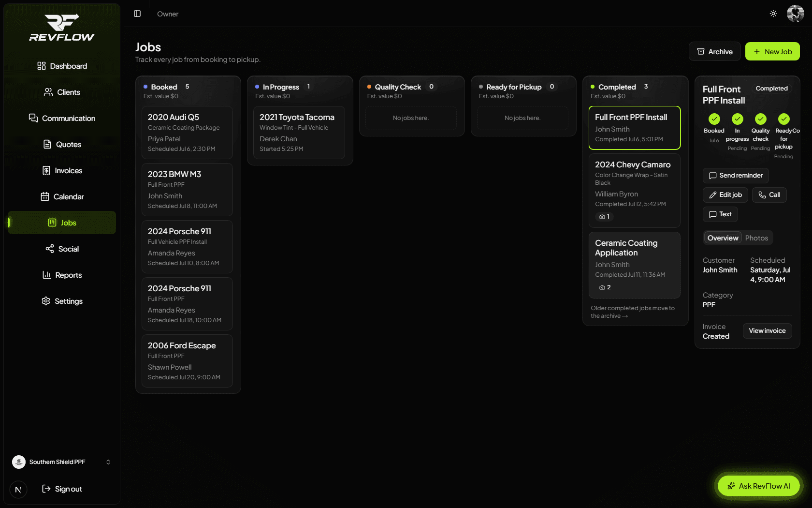The width and height of the screenshot is (812, 508).
Task: Navigate to Invoices
Action: pyautogui.click(x=62, y=170)
